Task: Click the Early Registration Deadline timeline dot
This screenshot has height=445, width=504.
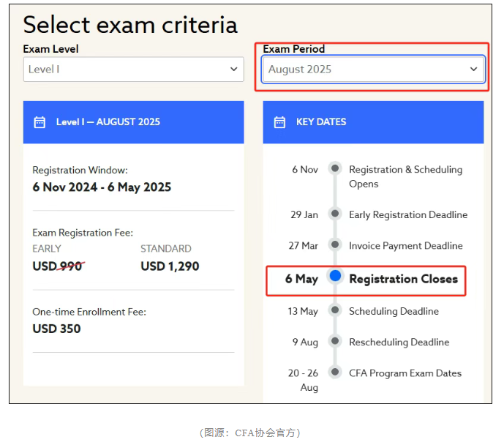Action: (335, 214)
